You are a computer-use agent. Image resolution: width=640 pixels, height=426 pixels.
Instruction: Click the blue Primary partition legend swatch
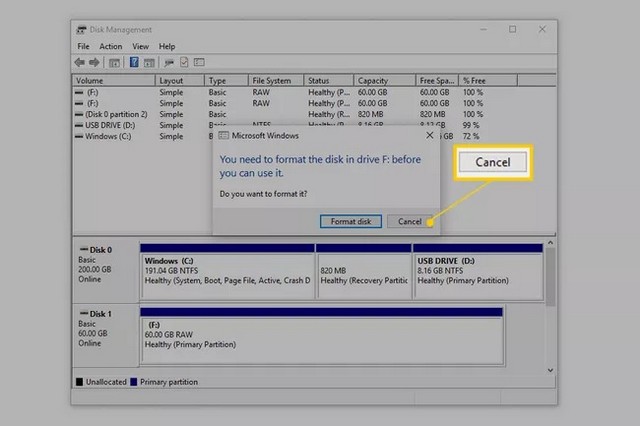coord(133,382)
